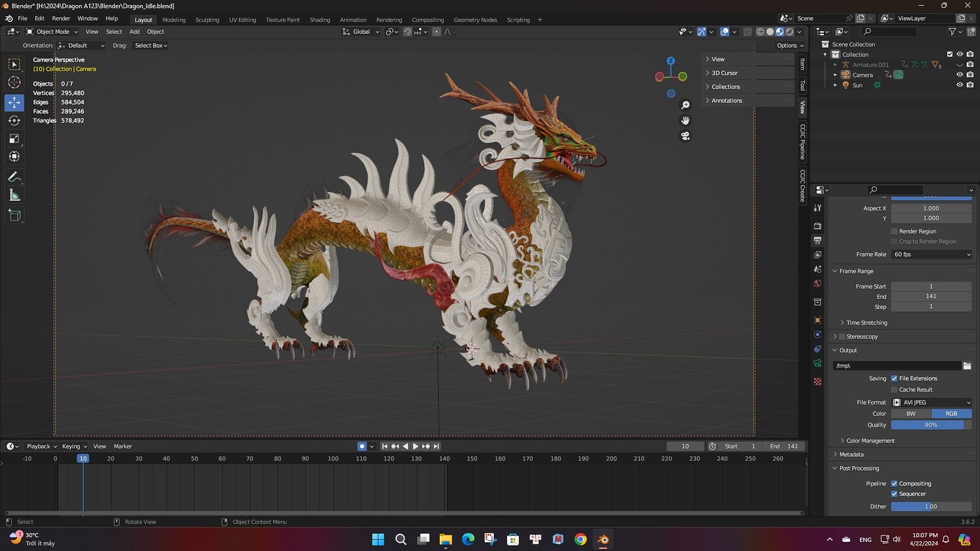The width and height of the screenshot is (980, 551).
Task: Open the File menu
Action: (x=22, y=18)
